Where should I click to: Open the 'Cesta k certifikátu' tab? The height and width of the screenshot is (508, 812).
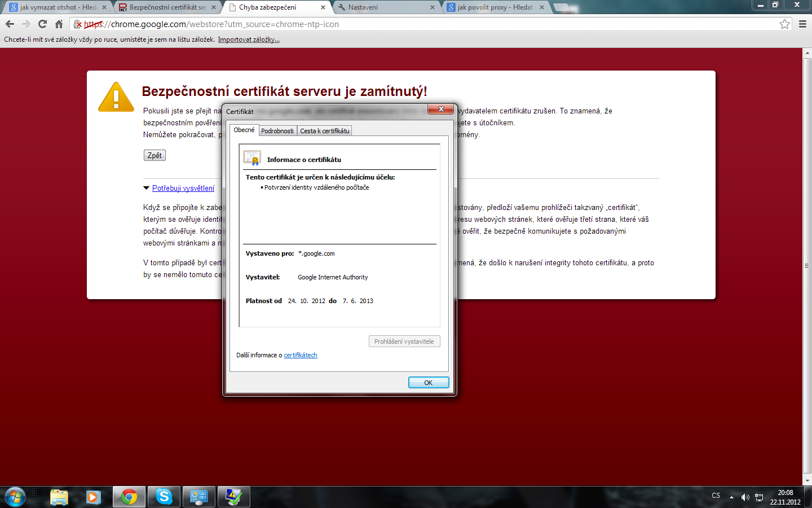coord(325,131)
